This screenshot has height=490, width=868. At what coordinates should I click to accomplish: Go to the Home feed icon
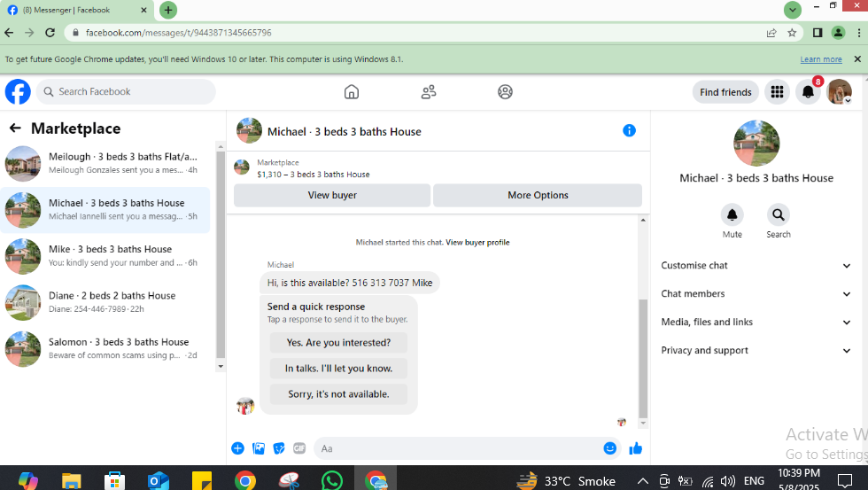pyautogui.click(x=352, y=91)
